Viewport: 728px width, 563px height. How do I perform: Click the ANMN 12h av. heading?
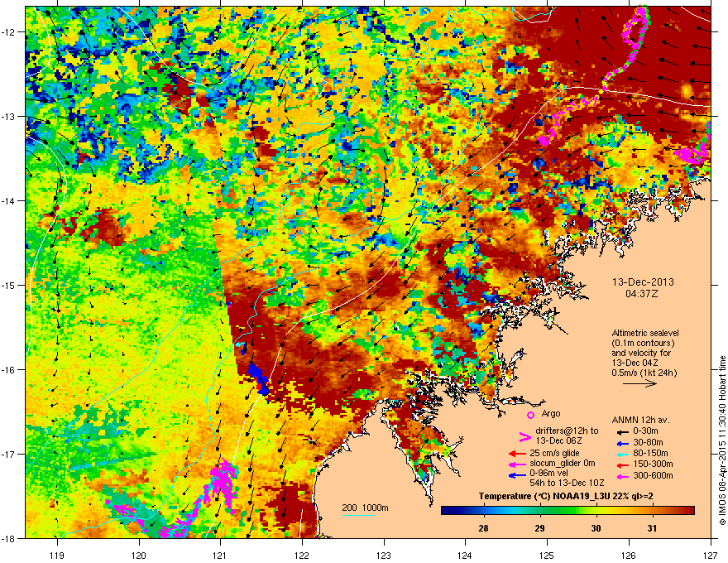click(x=640, y=420)
